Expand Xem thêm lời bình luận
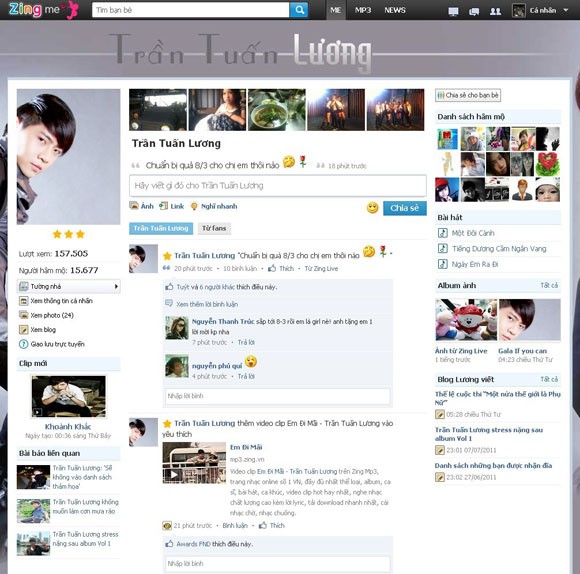Screen dimensions: 580x574 click(207, 304)
